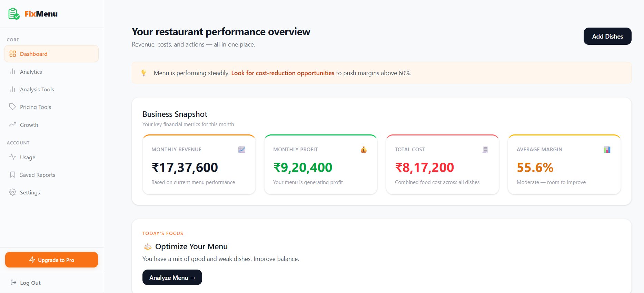Click the Settings gear icon
The width and height of the screenshot is (644, 293).
(13, 192)
